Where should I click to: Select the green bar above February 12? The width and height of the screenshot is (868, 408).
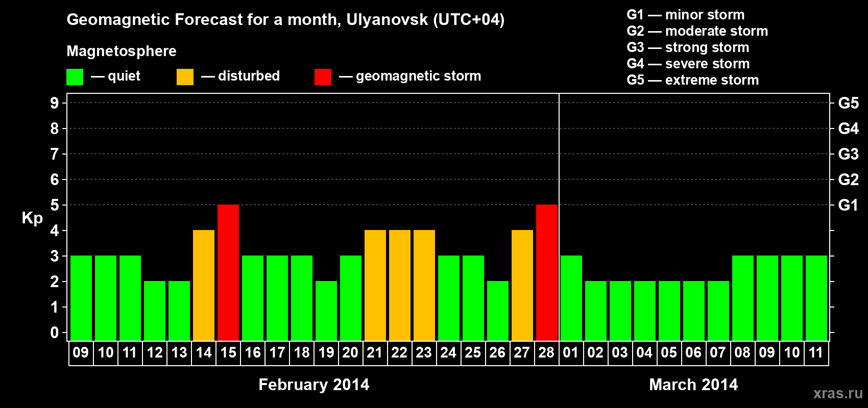pyautogui.click(x=155, y=311)
